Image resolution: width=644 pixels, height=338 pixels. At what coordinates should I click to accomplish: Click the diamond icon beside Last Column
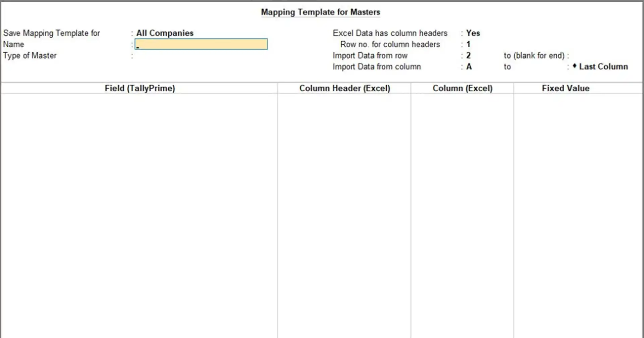coord(574,66)
